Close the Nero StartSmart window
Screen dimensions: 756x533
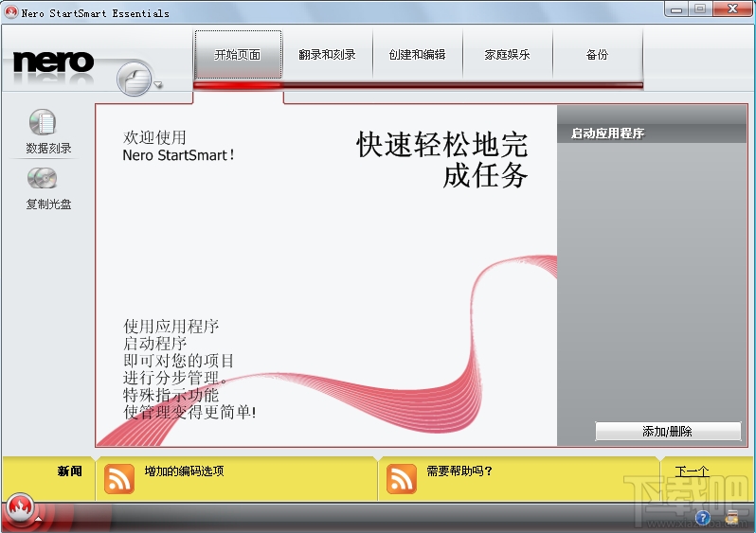pyautogui.click(x=733, y=9)
